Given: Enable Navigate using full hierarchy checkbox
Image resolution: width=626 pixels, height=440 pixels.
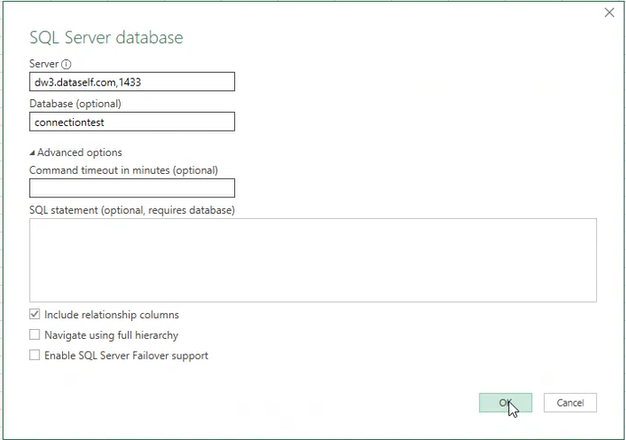Looking at the screenshot, I should point(35,335).
